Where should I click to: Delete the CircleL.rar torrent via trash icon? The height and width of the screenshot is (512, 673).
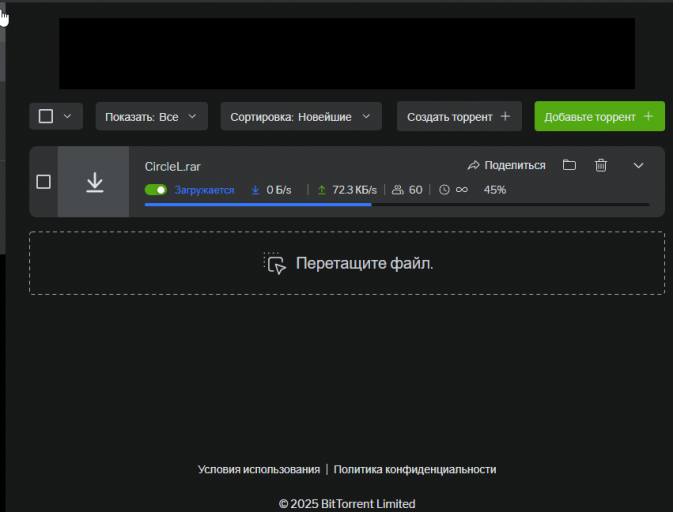tap(600, 165)
